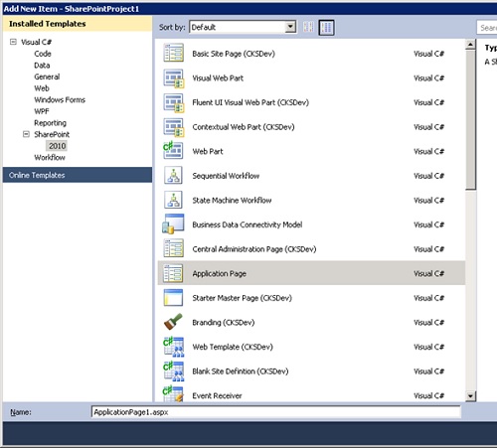This screenshot has height=448, width=497.
Task: Select the Reporting category
Action: (50, 123)
